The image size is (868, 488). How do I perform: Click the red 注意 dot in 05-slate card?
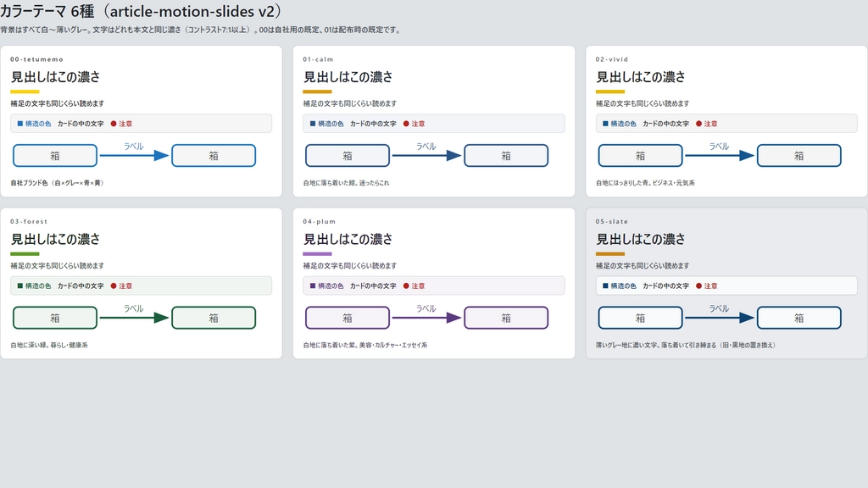pyautogui.click(x=698, y=286)
